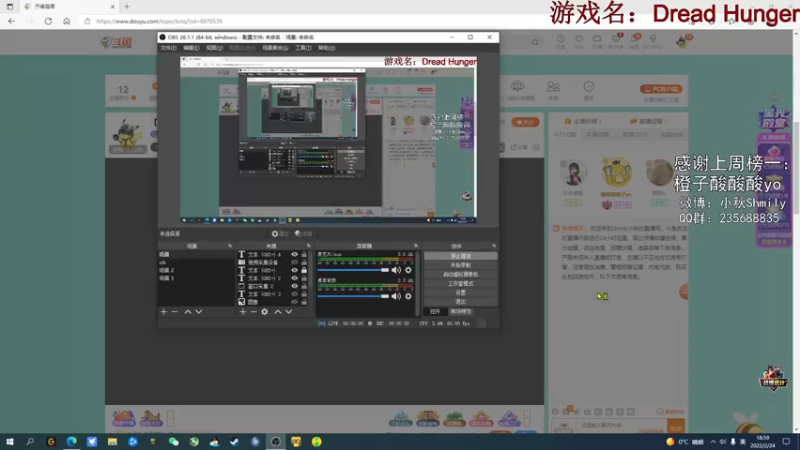This screenshot has width=800, height=450.
Task: Open Steam from the taskbar
Action: pyautogui.click(x=235, y=442)
